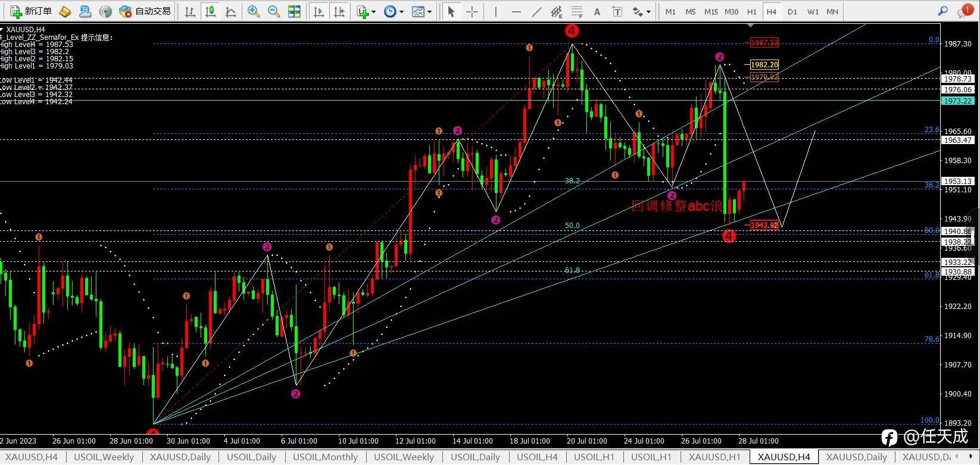Viewport: 980px width, 465px height.
Task: Switch timeframe to M30
Action: (732, 11)
